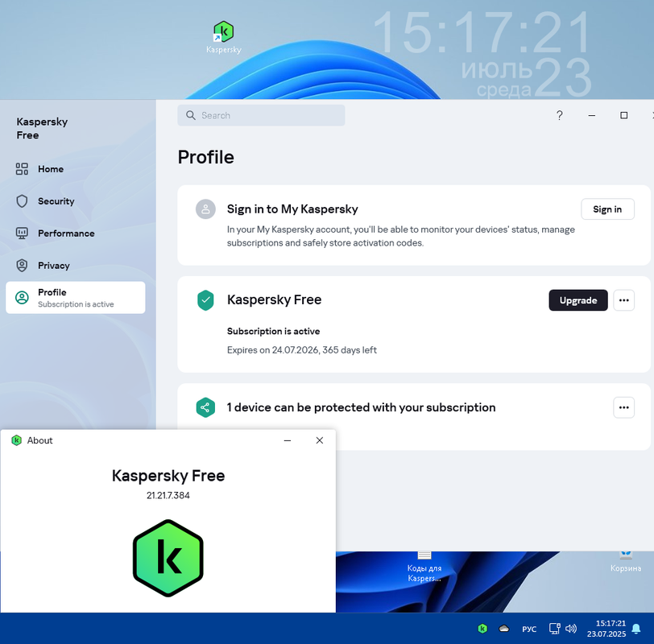Go to Performance section
The width and height of the screenshot is (654, 644).
(x=76, y=233)
